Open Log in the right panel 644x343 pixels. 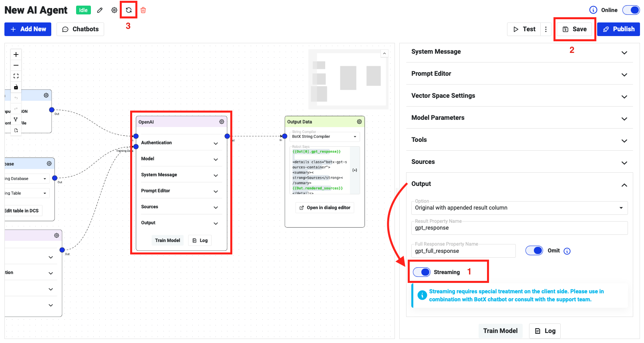click(x=545, y=331)
